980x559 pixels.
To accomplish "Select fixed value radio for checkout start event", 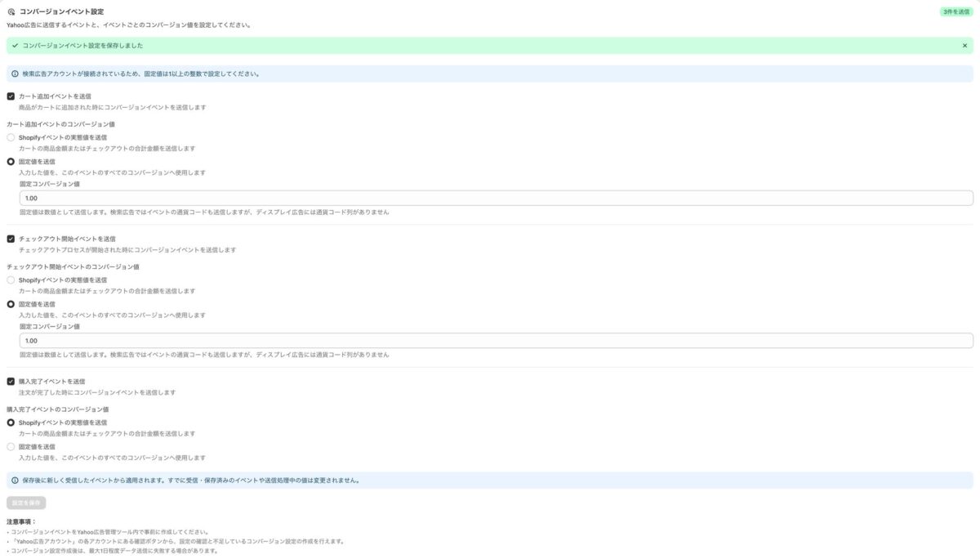I will pos(11,304).
